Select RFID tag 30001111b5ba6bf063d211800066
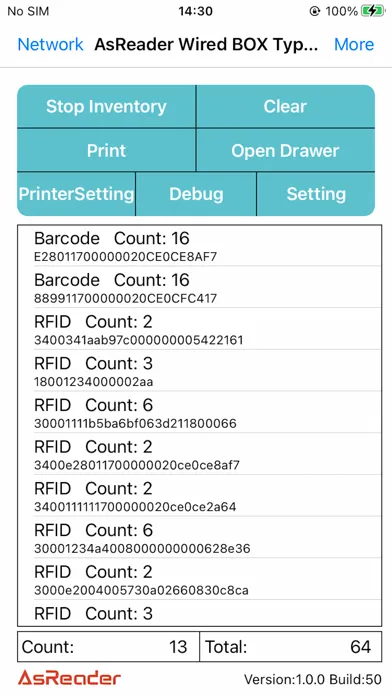The width and height of the screenshot is (392, 696). 199,412
